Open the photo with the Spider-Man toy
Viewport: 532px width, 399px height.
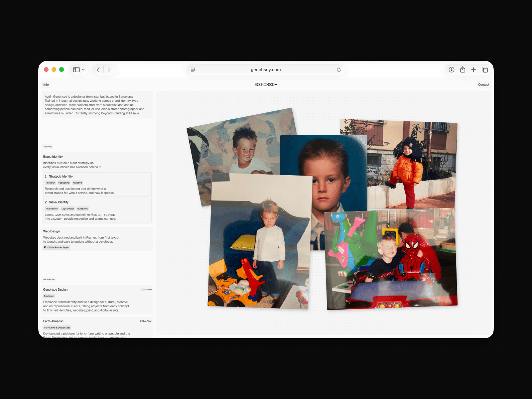click(x=391, y=259)
